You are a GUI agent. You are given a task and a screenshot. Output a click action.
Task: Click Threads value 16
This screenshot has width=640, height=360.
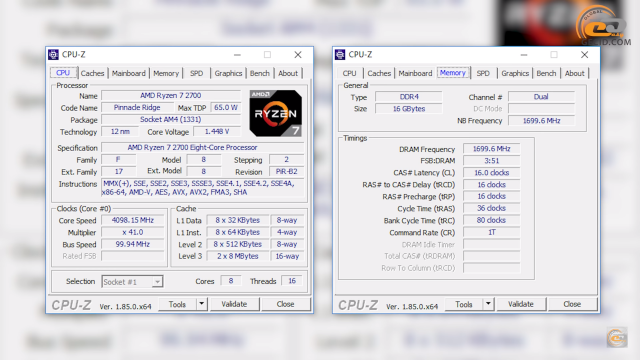click(292, 281)
